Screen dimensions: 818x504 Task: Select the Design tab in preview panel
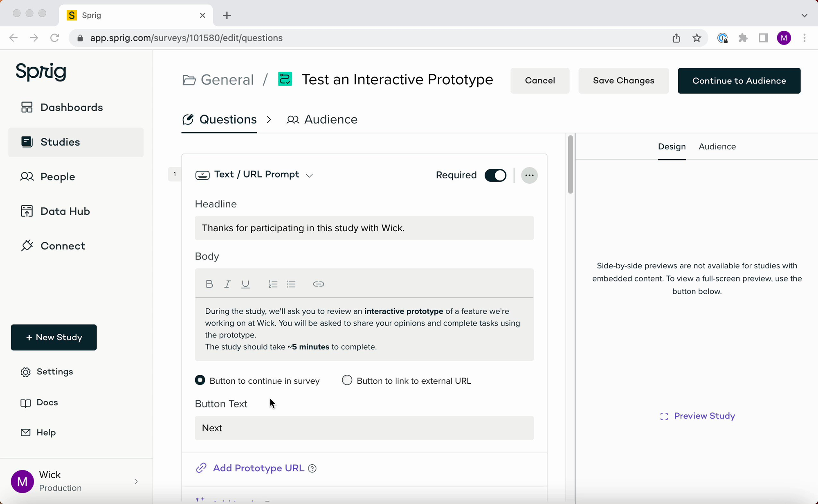(672, 146)
